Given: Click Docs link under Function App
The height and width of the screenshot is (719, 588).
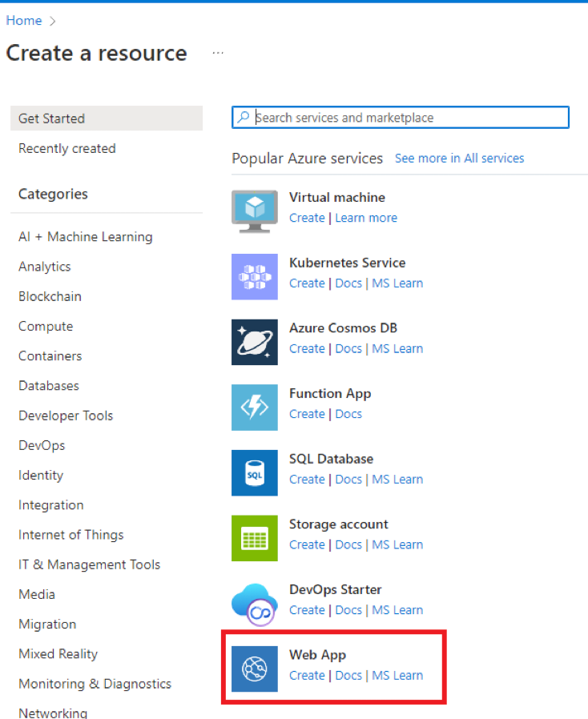Looking at the screenshot, I should coord(348,414).
